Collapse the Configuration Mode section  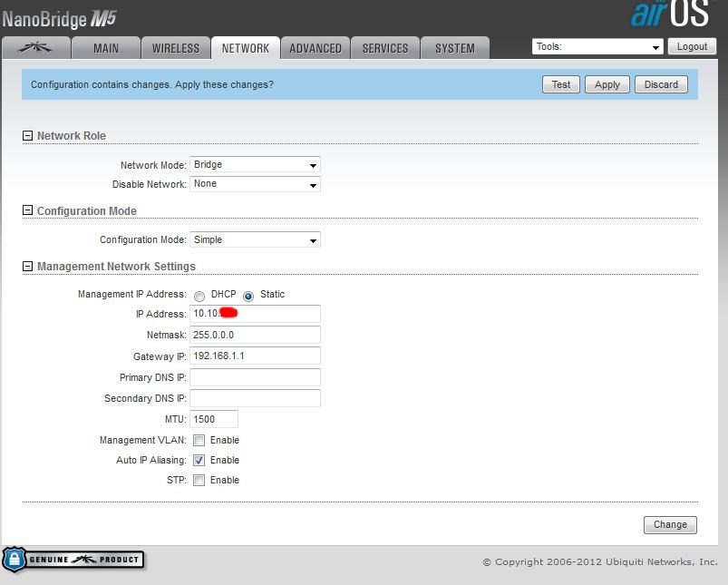click(27, 210)
